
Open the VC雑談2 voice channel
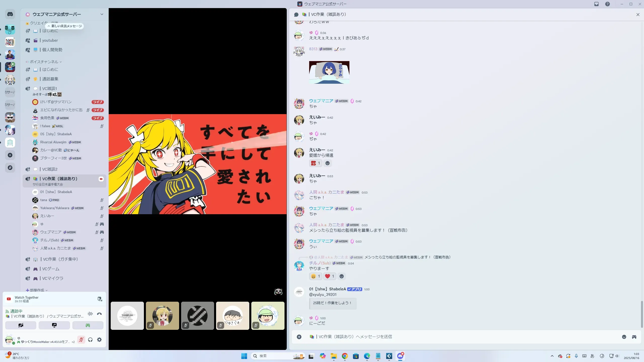50,169
